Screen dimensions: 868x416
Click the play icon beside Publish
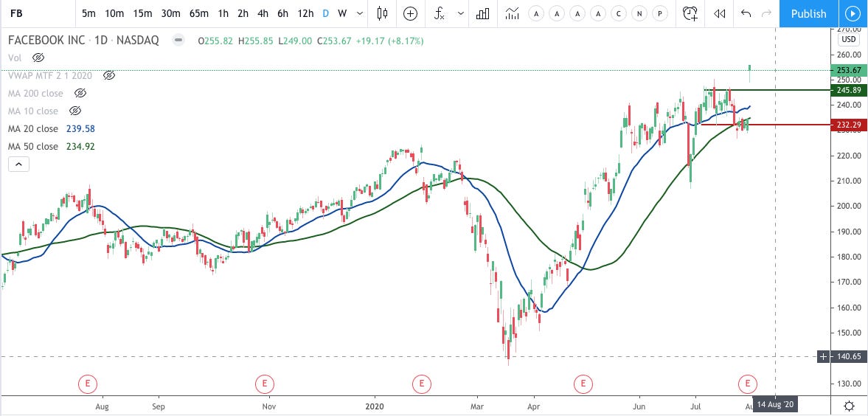(x=852, y=14)
